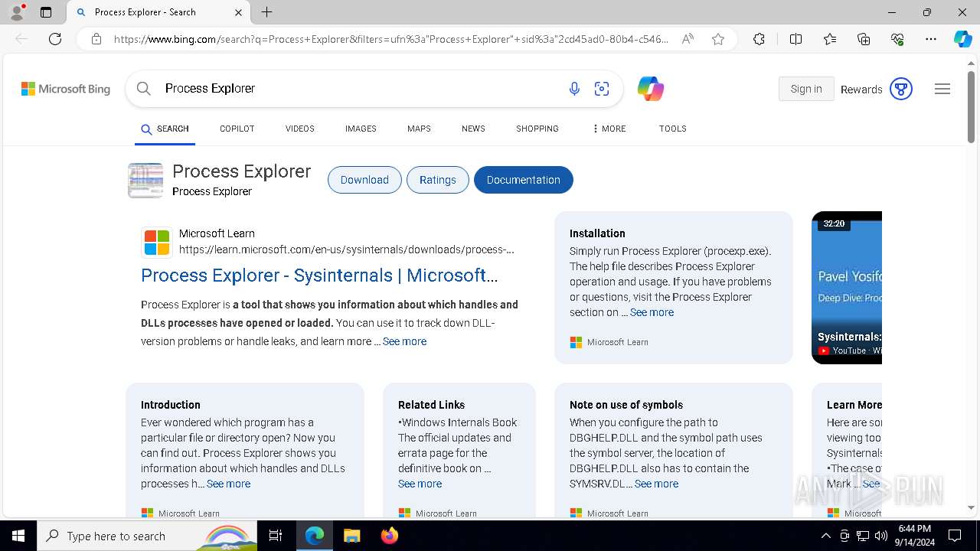Add this page to favorites star

(718, 39)
